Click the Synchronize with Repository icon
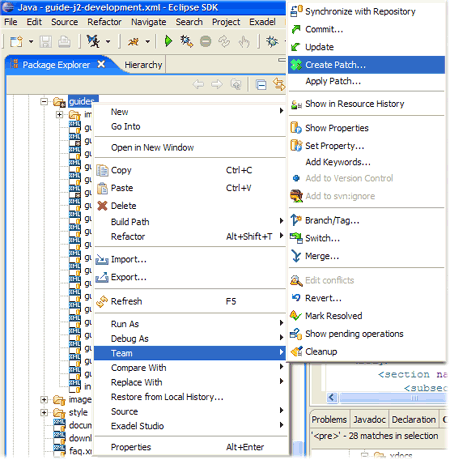450x460 pixels. click(296, 11)
